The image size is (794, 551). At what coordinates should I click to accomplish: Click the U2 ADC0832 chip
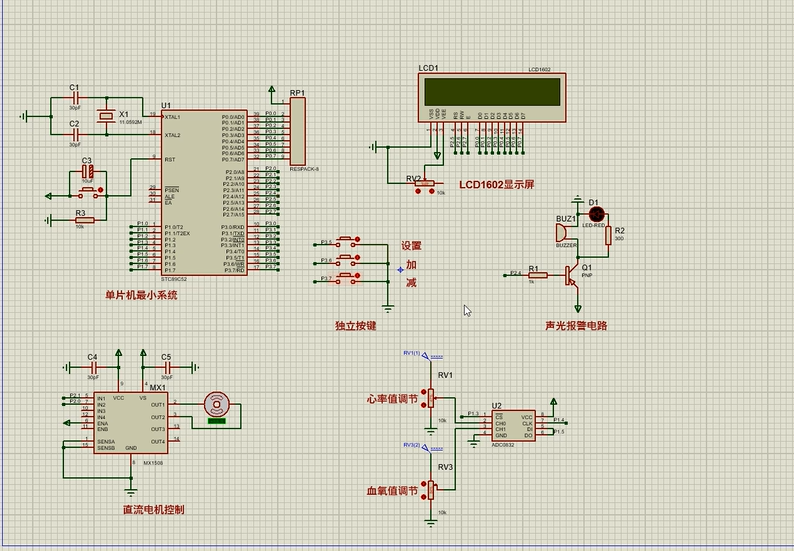(512, 425)
